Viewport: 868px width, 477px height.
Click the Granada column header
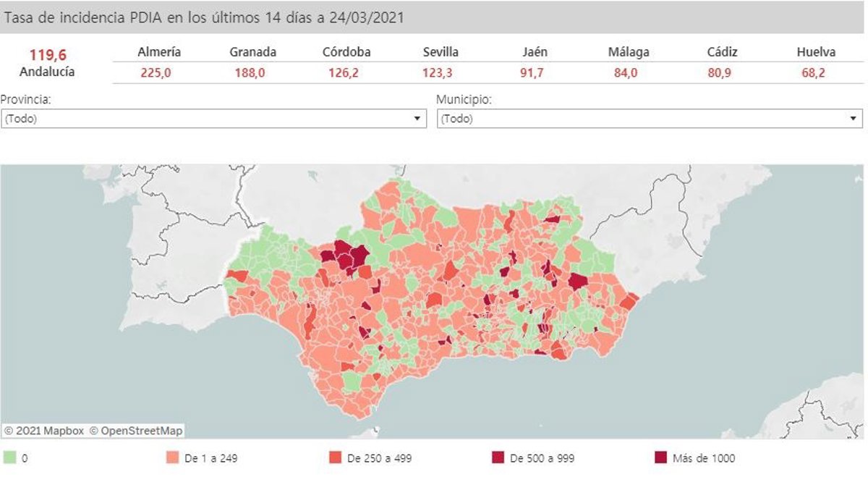point(252,52)
